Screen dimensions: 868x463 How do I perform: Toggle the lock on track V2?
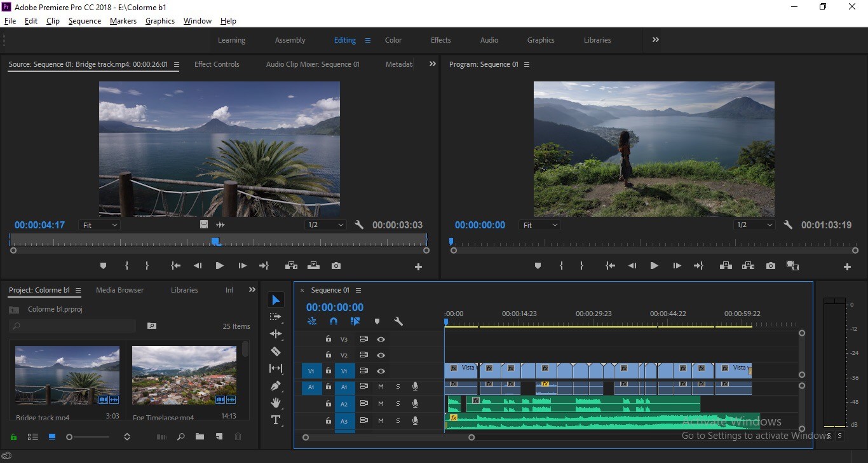329,355
